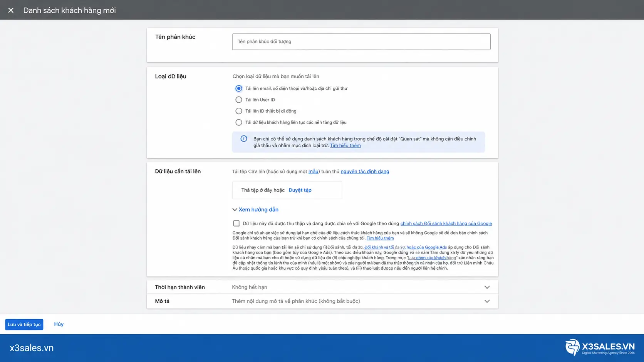Click the info icon in the blue notice
The height and width of the screenshot is (362, 644).
pos(244,139)
